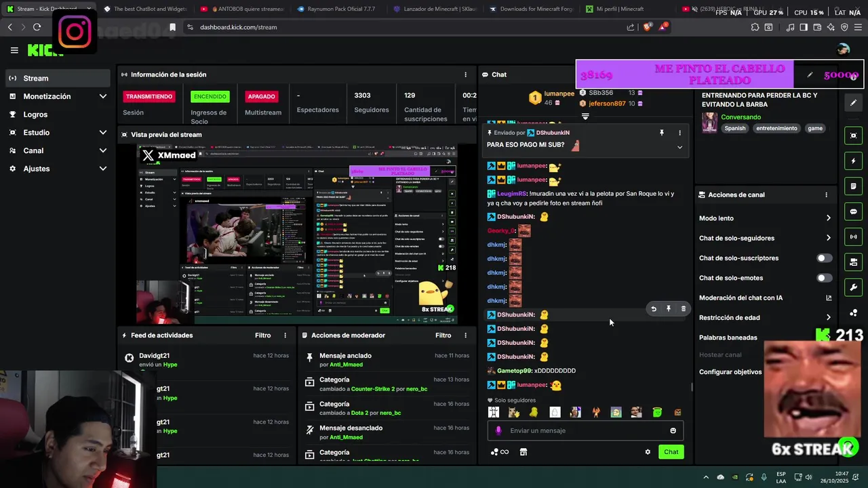Open the Filtro of Feed de actividades
868x488 pixels.
263,335
